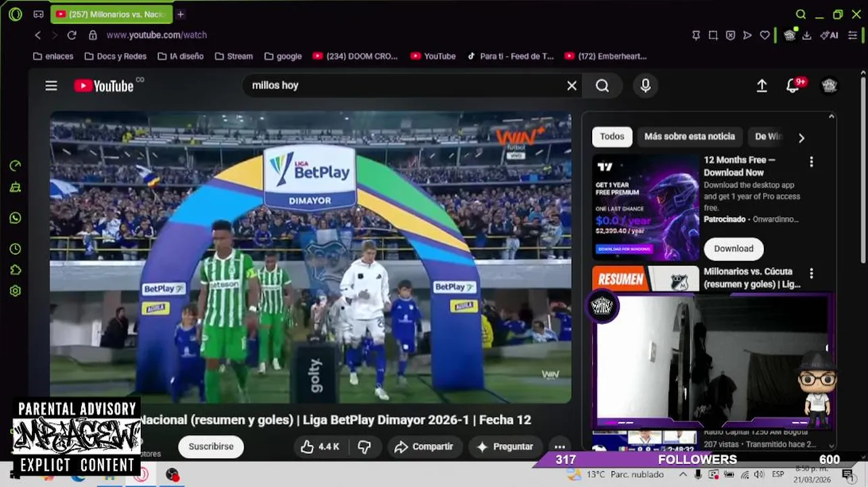868x487 pixels.
Task: Open the Opera GX main menu logo
Action: [x=15, y=14]
